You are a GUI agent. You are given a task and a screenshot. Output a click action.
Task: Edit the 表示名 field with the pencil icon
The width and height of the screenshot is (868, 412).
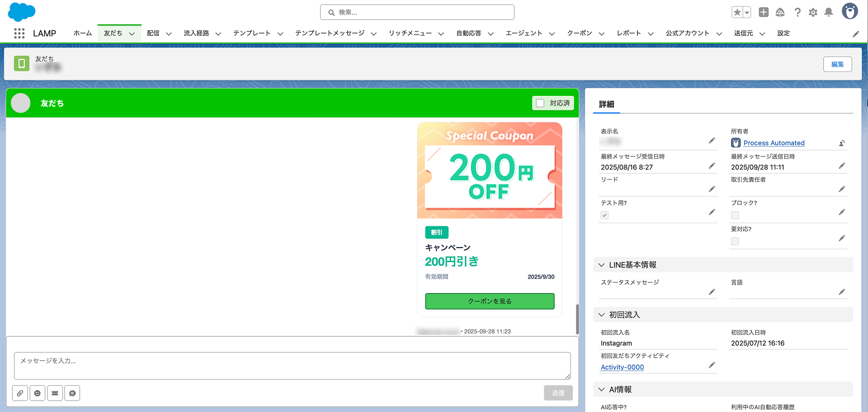[x=712, y=141]
